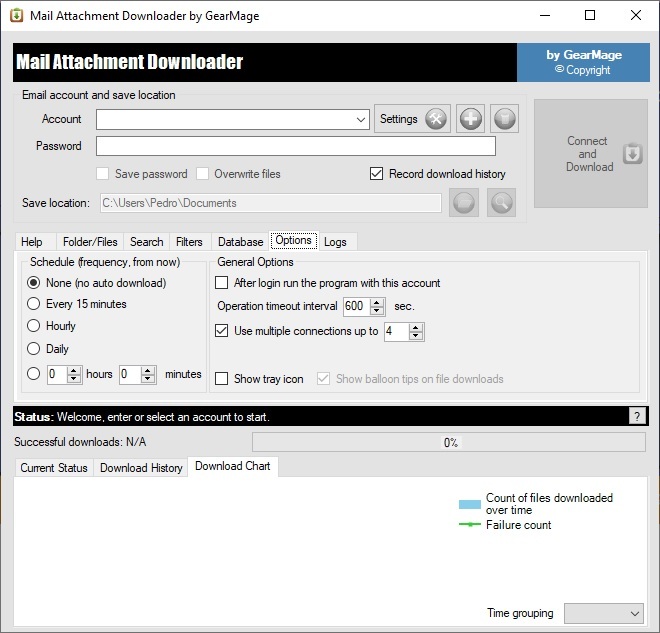Viewport: 660px width, 633px height.
Task: Open account Settings with tools icon
Action: click(x=412, y=119)
